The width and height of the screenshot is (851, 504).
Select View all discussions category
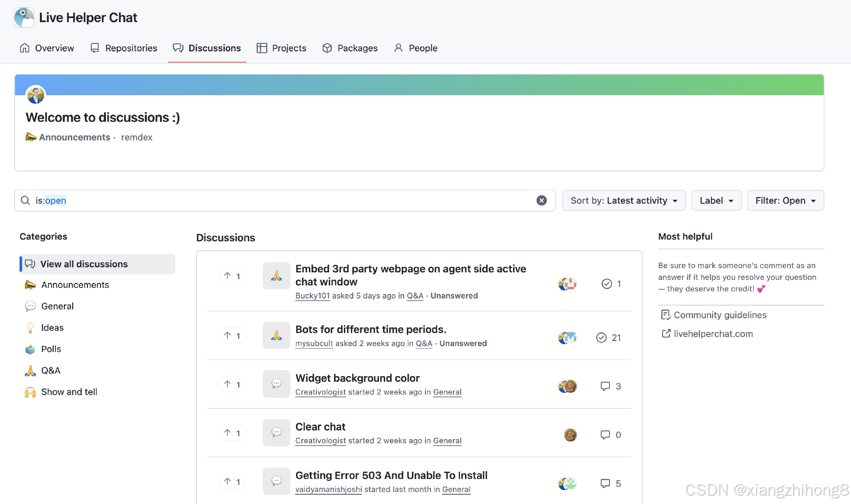point(98,264)
